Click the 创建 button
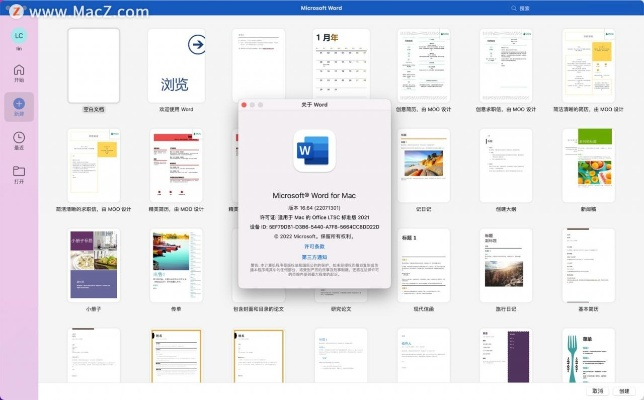644x400 pixels. click(x=624, y=391)
